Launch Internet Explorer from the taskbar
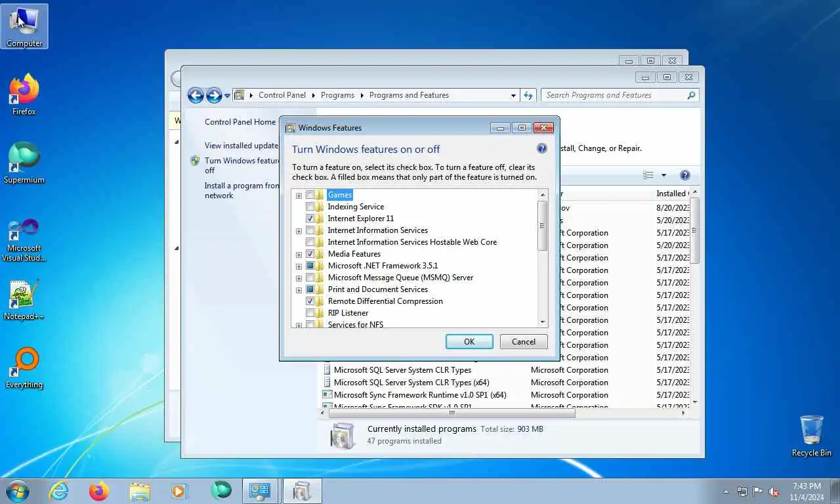 coord(59,491)
